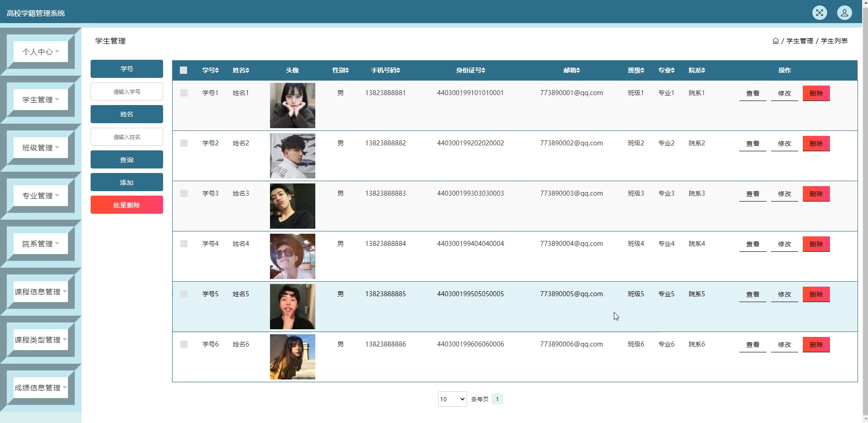Click the ID number 440300199606060006 cell

(x=470, y=344)
